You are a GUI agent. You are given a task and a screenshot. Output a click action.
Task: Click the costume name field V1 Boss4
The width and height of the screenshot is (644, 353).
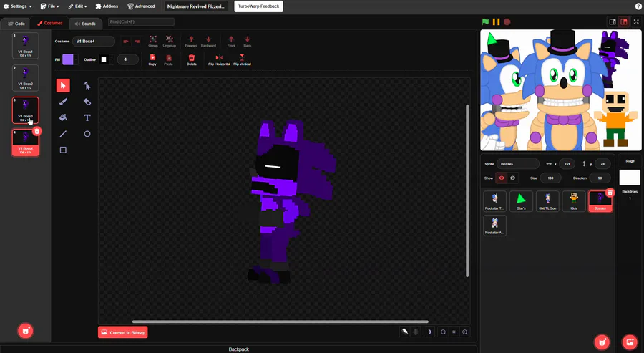click(94, 41)
